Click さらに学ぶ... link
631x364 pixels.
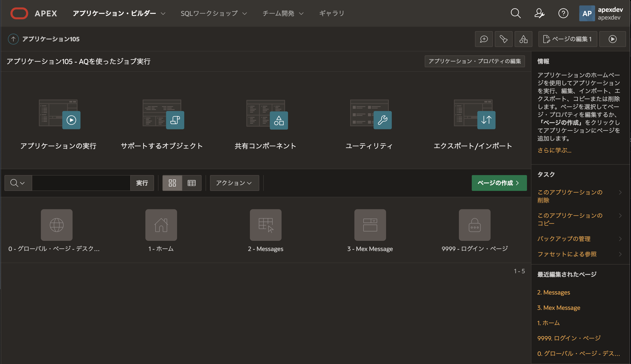(x=554, y=150)
